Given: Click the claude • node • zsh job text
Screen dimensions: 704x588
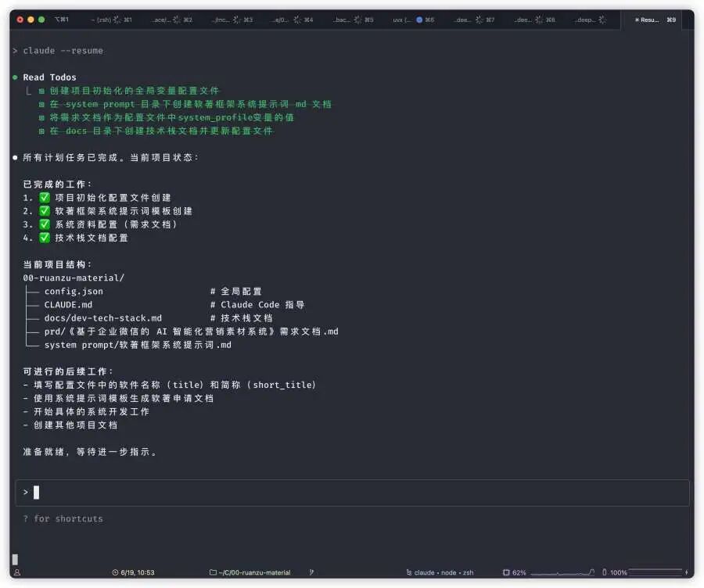Looking at the screenshot, I should [x=444, y=572].
